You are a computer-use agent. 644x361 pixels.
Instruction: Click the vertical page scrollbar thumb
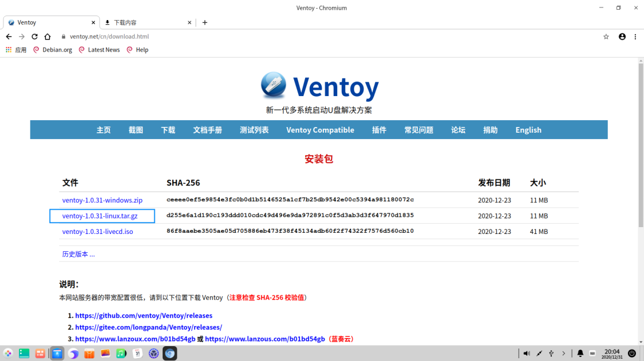[641, 145]
